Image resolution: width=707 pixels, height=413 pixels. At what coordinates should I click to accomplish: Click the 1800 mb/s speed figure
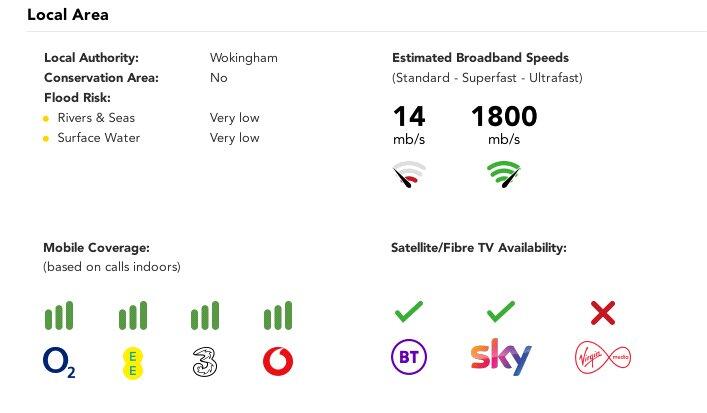pyautogui.click(x=503, y=117)
